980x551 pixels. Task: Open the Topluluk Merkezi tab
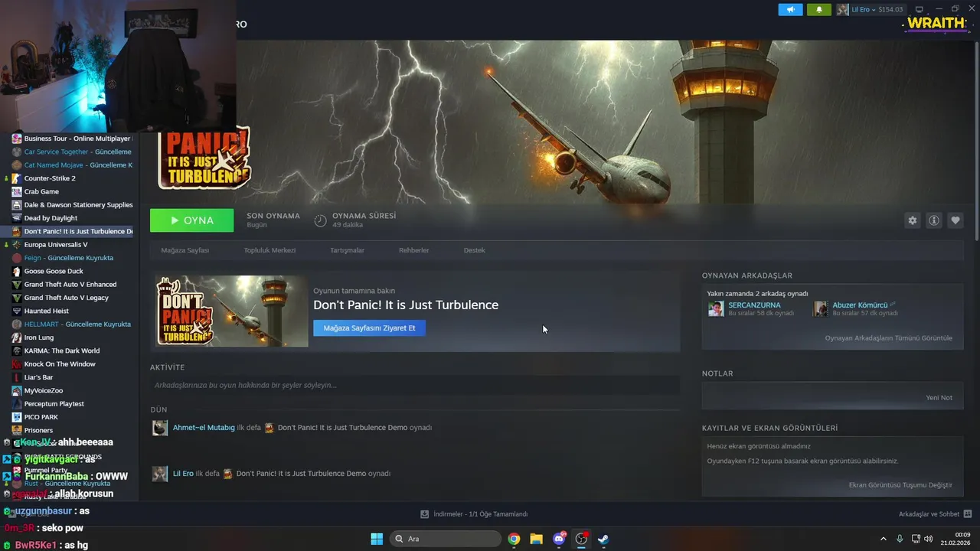269,250
